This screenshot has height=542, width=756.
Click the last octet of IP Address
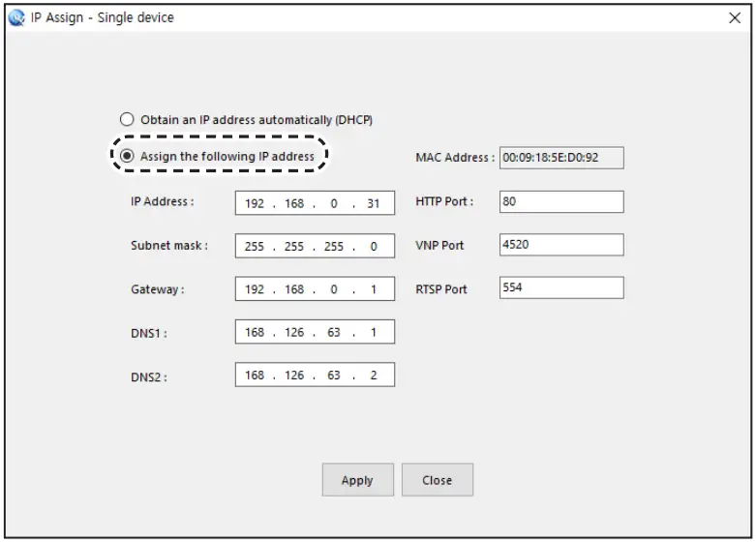(x=374, y=204)
